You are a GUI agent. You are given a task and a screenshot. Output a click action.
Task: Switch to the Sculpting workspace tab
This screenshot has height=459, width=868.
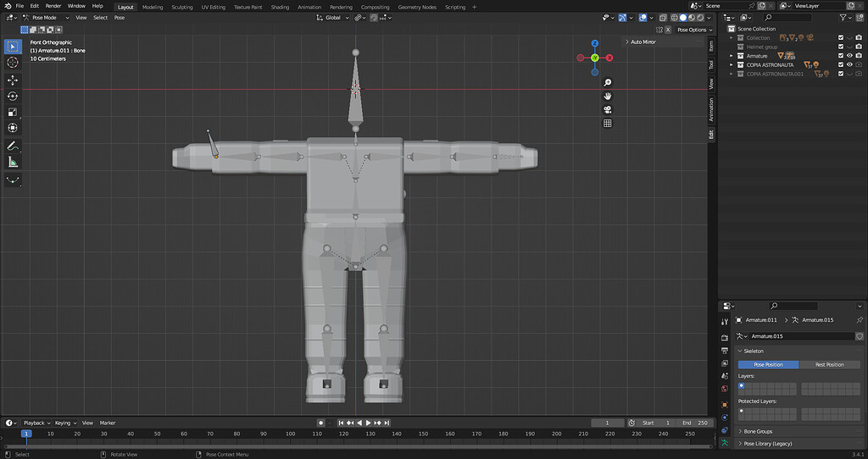click(181, 7)
